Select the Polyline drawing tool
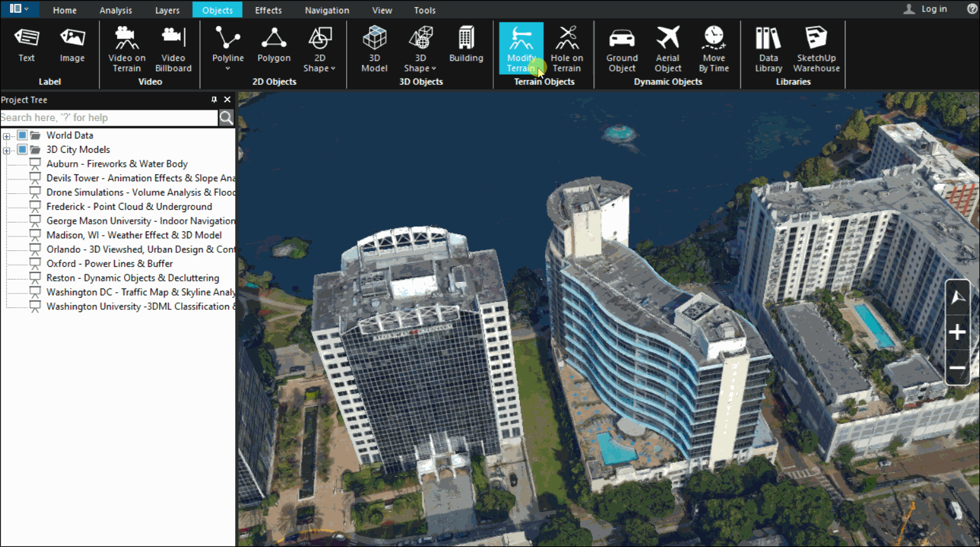This screenshot has height=547, width=980. [x=228, y=44]
